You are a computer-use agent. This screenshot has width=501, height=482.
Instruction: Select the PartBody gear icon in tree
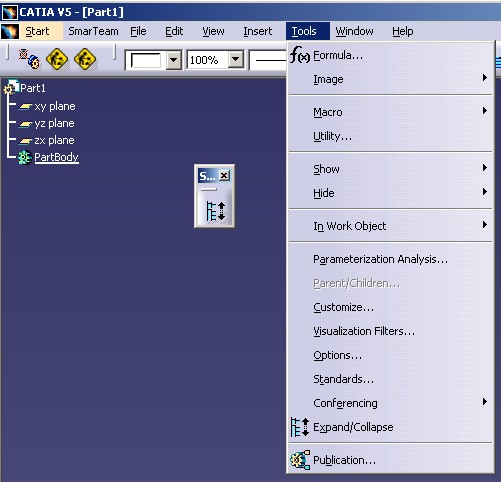click(25, 157)
